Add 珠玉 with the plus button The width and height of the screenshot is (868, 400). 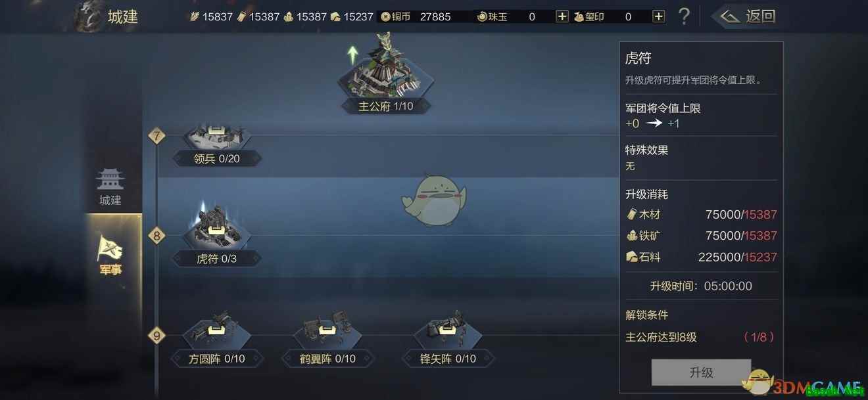coord(562,16)
